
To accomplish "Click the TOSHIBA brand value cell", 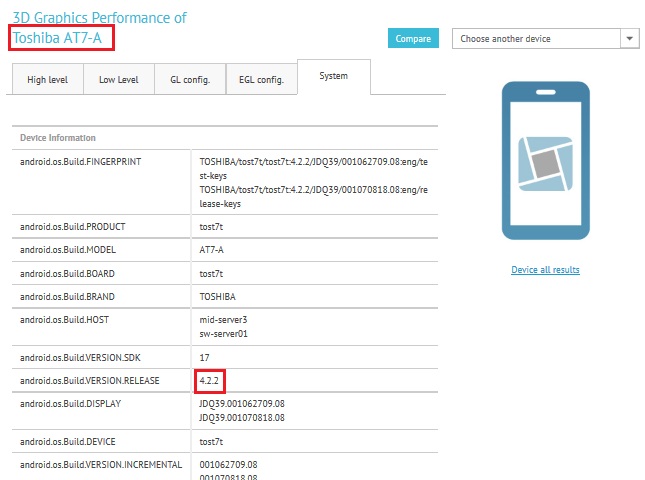I will (x=315, y=297).
